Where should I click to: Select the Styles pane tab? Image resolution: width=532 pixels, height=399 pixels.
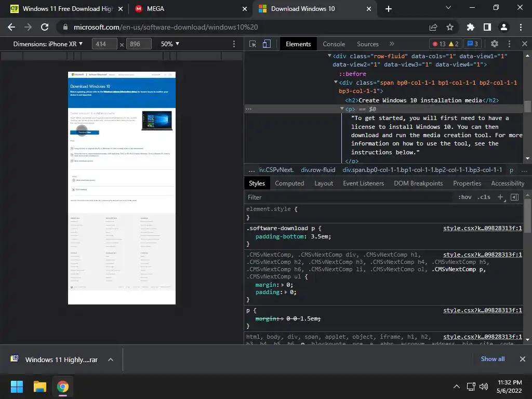257,183
